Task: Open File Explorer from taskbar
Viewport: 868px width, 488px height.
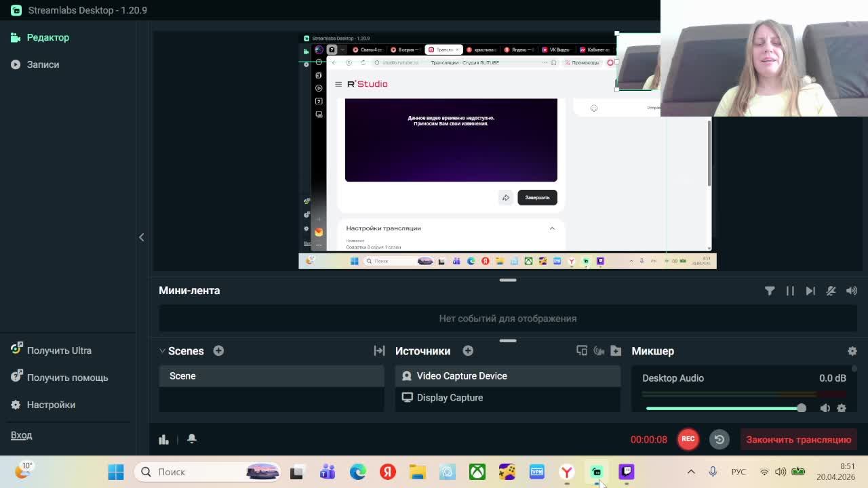Action: [x=417, y=472]
